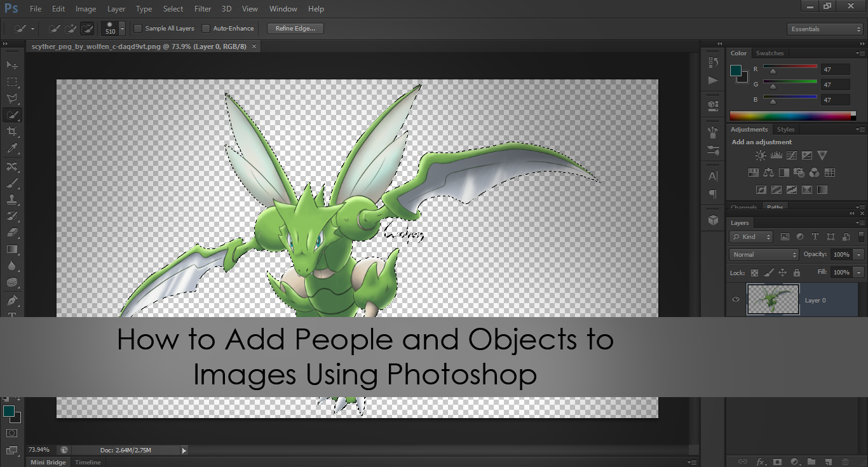The height and width of the screenshot is (467, 868).
Task: Open the Color panel flyout menu
Action: pos(860,53)
